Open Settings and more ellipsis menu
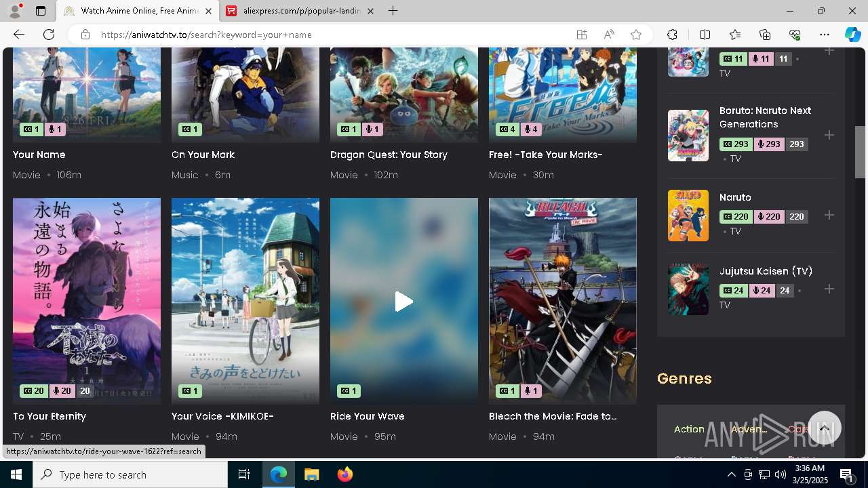This screenshot has width=868, height=488. [x=825, y=35]
